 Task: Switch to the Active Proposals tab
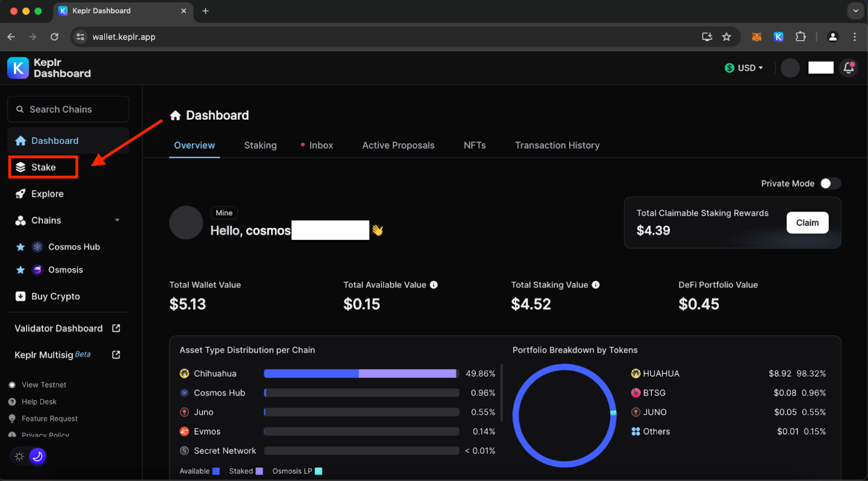pyautogui.click(x=398, y=145)
